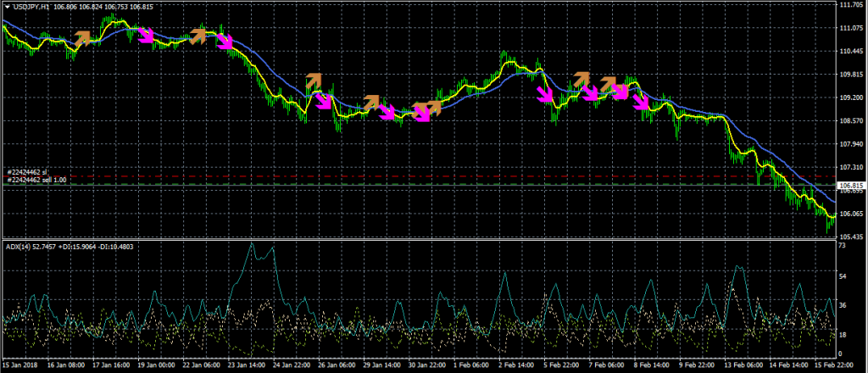This screenshot has width=868, height=373.
Task: Click magenta down arrow just after 2 Feb peak
Action: pos(546,93)
